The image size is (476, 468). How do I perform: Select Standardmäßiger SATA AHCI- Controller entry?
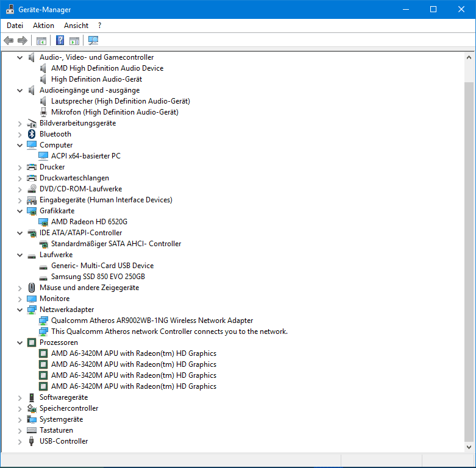point(116,244)
